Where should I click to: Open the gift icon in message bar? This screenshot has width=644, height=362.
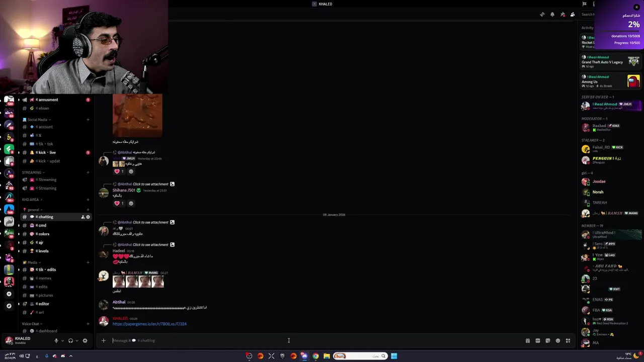(527, 340)
